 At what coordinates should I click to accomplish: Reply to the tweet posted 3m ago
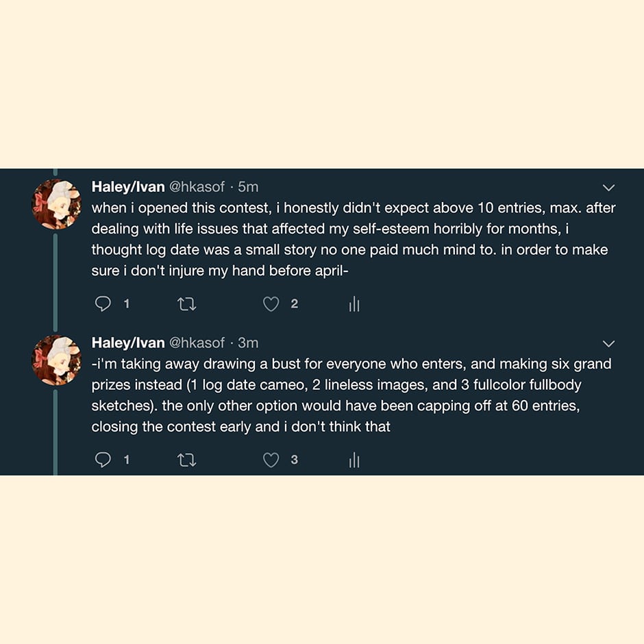(x=103, y=460)
